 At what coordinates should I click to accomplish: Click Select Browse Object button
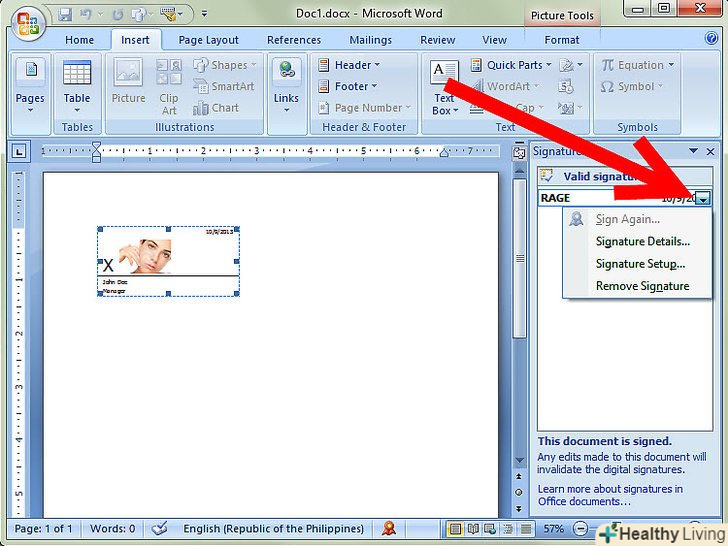(519, 492)
